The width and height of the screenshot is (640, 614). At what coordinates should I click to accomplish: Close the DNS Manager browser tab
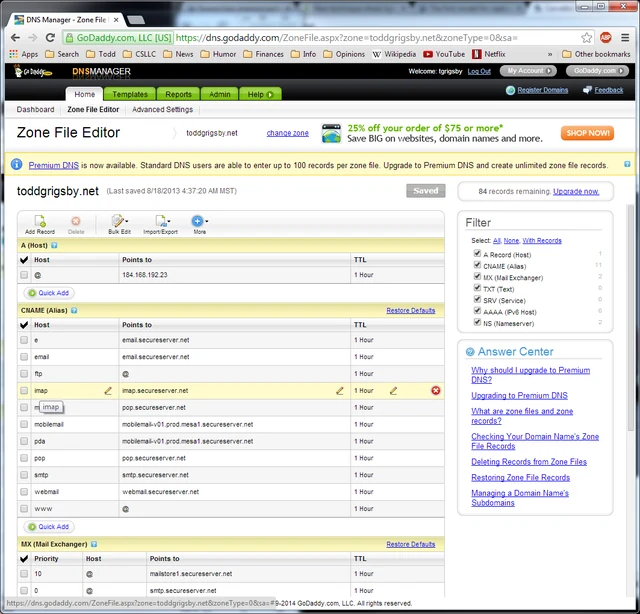click(x=116, y=20)
